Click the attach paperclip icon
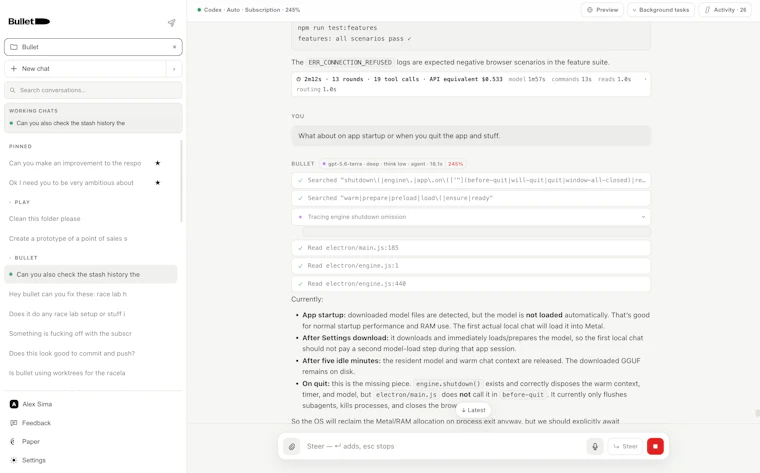760x473 pixels. pyautogui.click(x=292, y=446)
